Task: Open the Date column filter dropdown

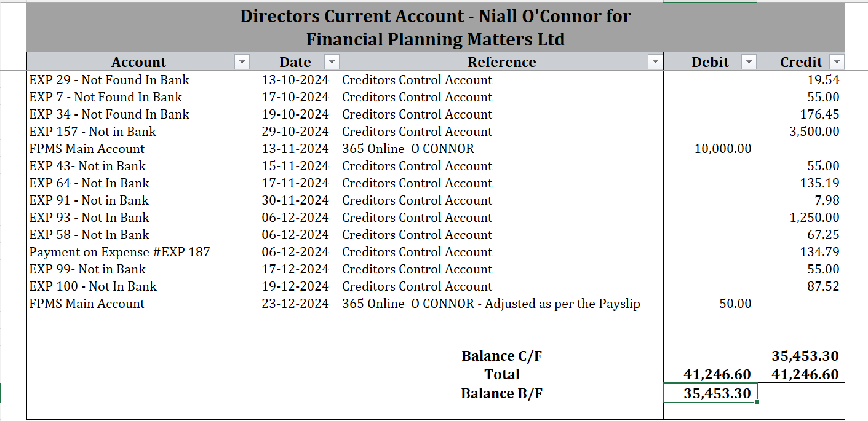Action: [332, 62]
